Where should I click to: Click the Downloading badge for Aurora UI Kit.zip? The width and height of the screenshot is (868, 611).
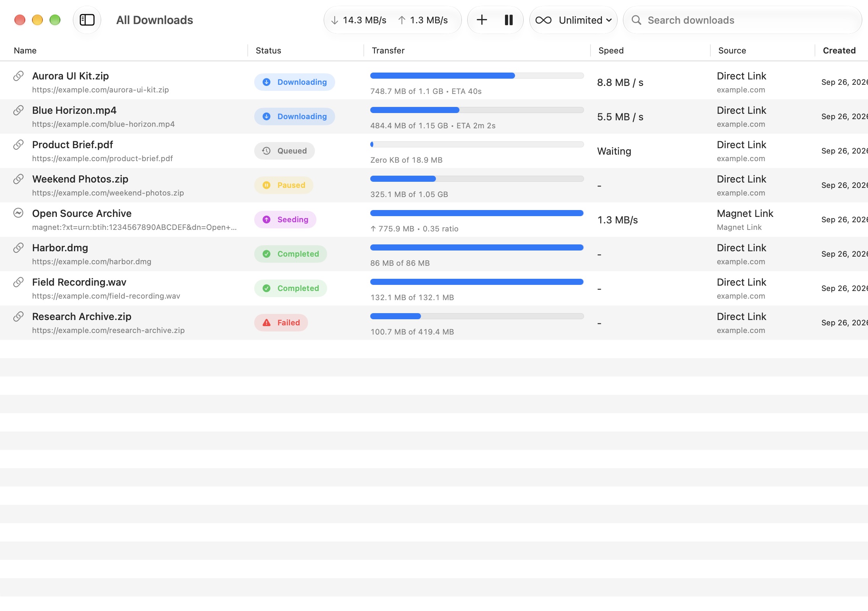point(295,82)
